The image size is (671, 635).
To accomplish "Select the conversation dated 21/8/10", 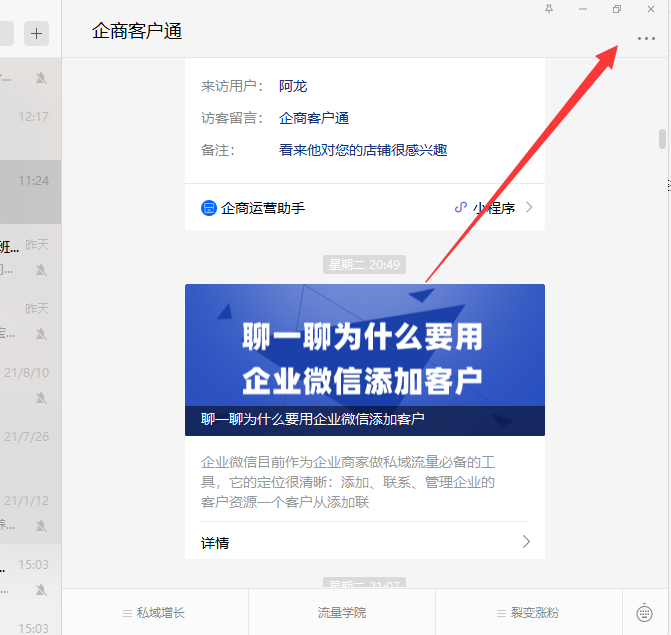I will pos(30,384).
